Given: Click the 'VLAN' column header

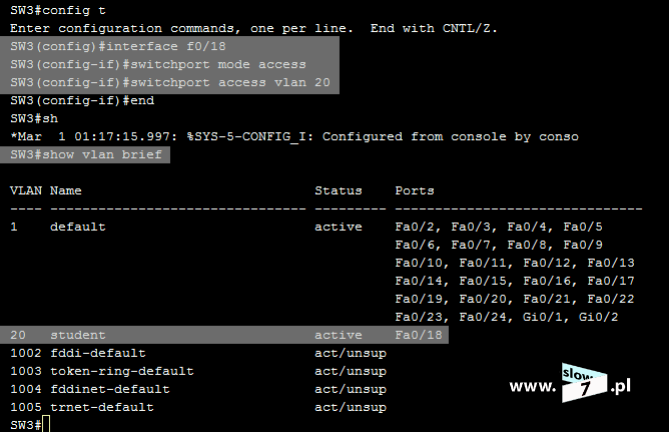Looking at the screenshot, I should point(26,191).
